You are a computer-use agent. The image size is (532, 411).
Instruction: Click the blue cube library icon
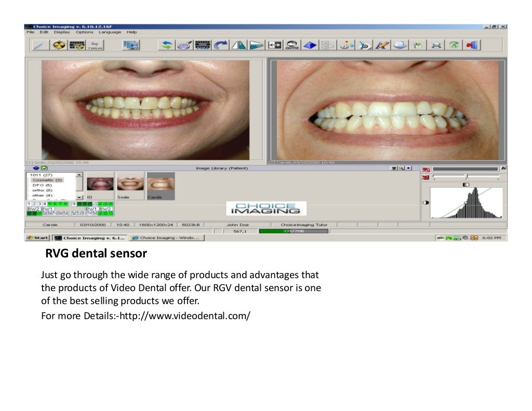36,168
